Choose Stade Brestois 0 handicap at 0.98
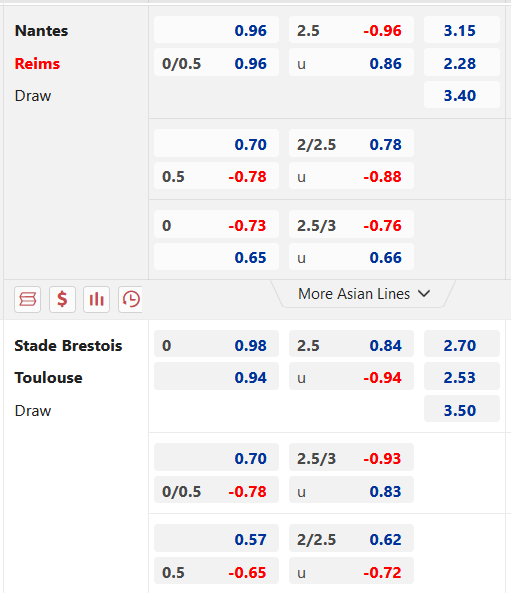 click(216, 344)
